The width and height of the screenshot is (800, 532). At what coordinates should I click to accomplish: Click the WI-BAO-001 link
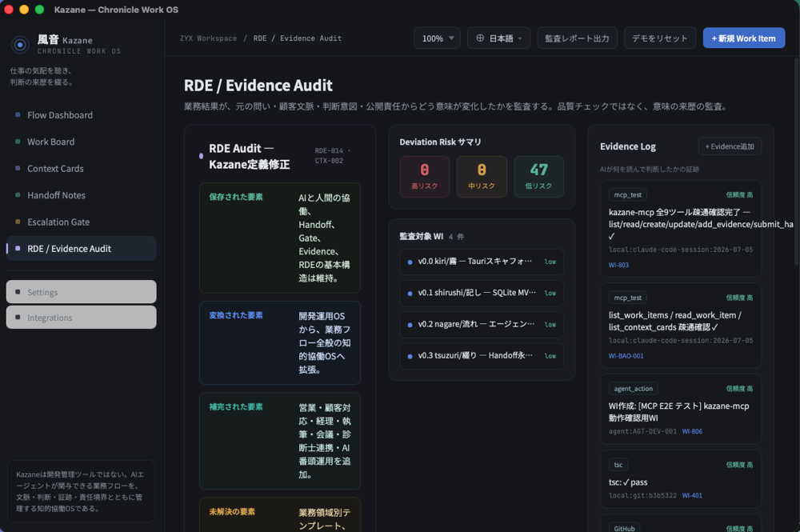click(x=626, y=356)
